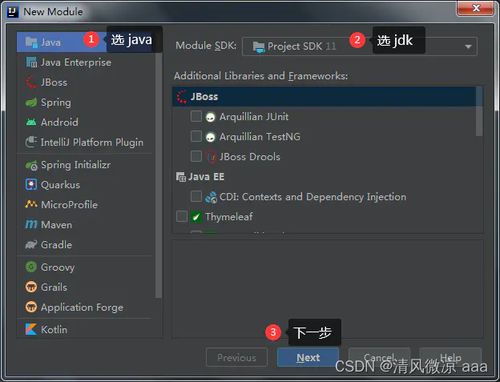Click the IntelliJ Platform Plugin icon
The height and width of the screenshot is (382, 500).
pyautogui.click(x=31, y=142)
